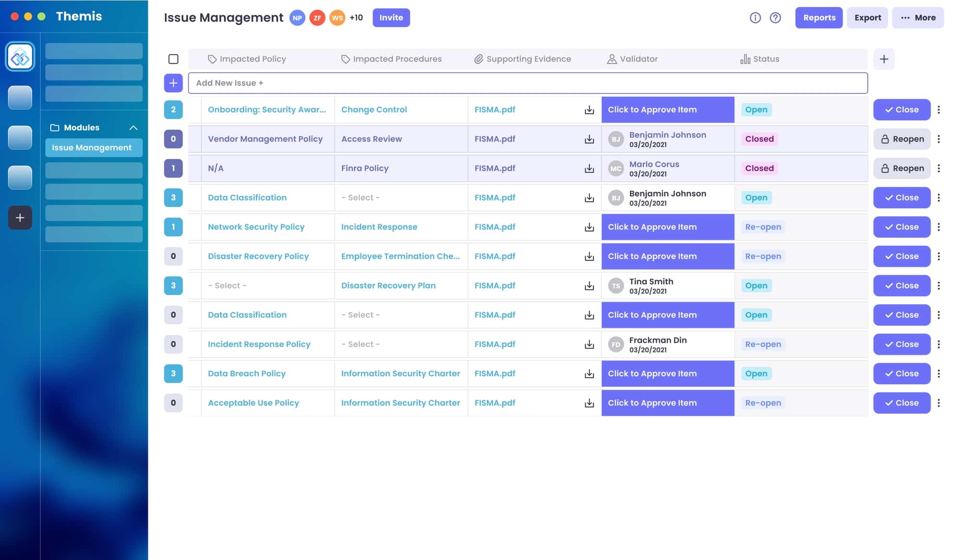Click Click to Approve Item for Network Security Policy
Screen dimensions: 960x560
click(667, 226)
